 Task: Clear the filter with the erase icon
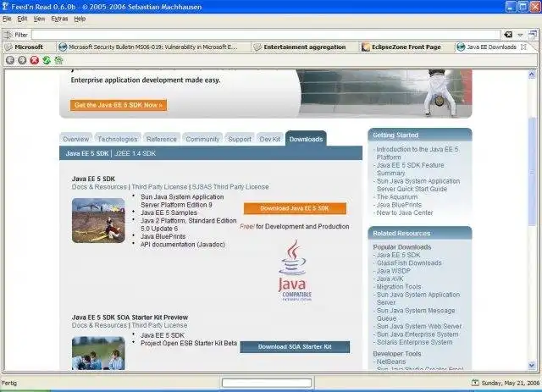click(x=508, y=35)
